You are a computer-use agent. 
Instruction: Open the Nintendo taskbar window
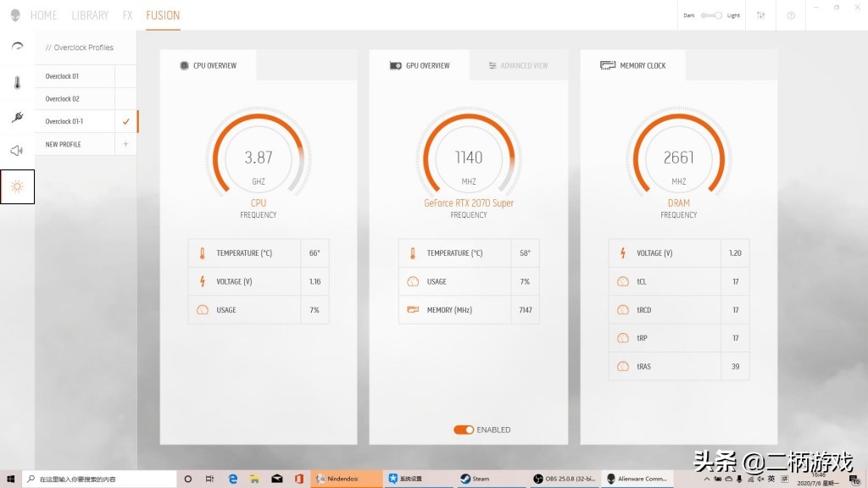348,479
